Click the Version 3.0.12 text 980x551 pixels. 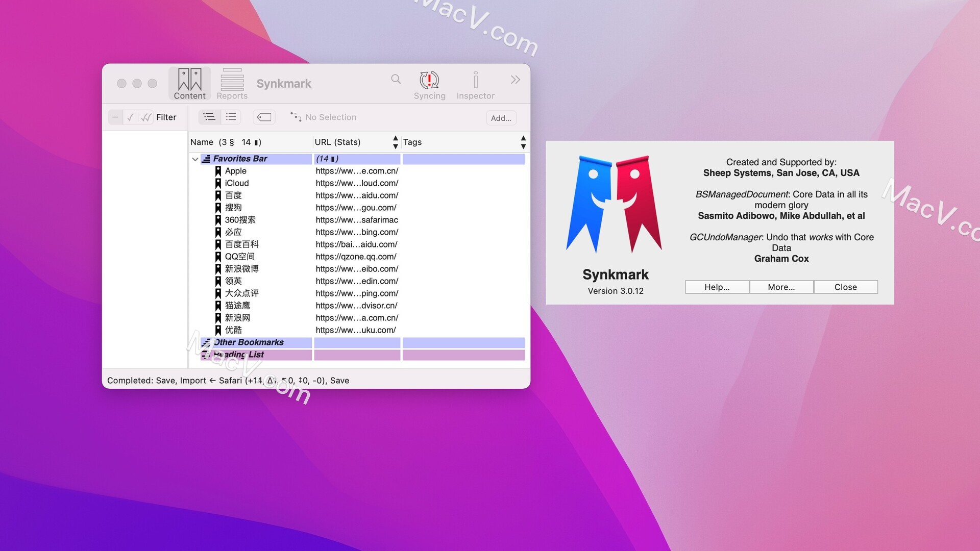click(616, 291)
